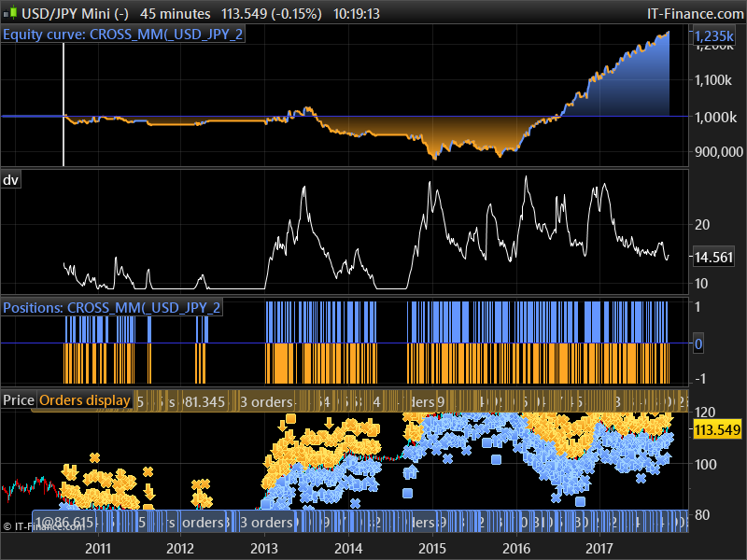747x560 pixels.
Task: Click the blue 0 position value tag
Action: (x=697, y=343)
